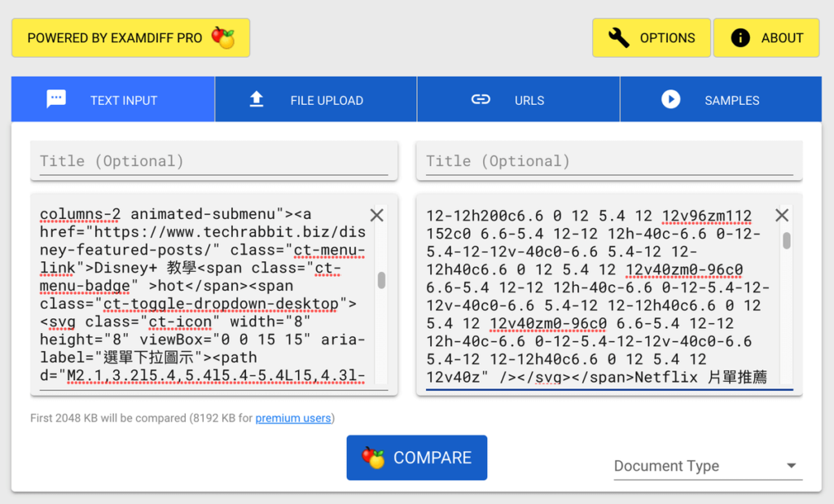Image resolution: width=834 pixels, height=504 pixels.
Task: Open the Document Type dropdown
Action: 708,466
